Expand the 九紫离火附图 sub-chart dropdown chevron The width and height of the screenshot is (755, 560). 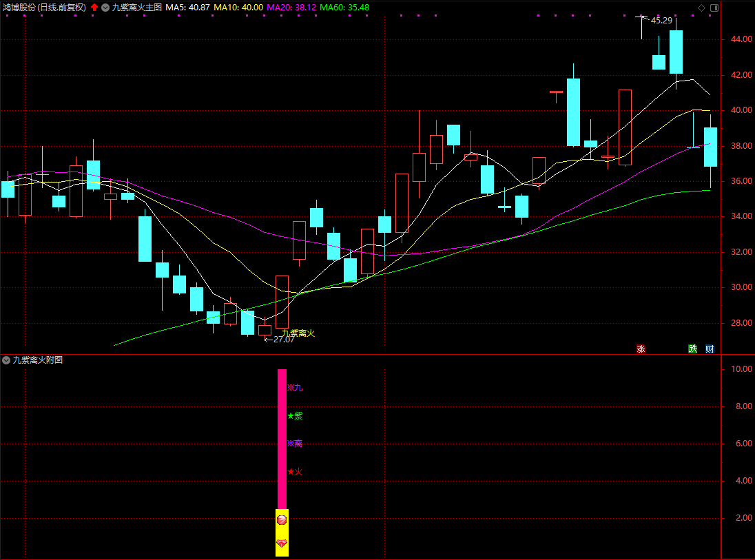point(6,360)
